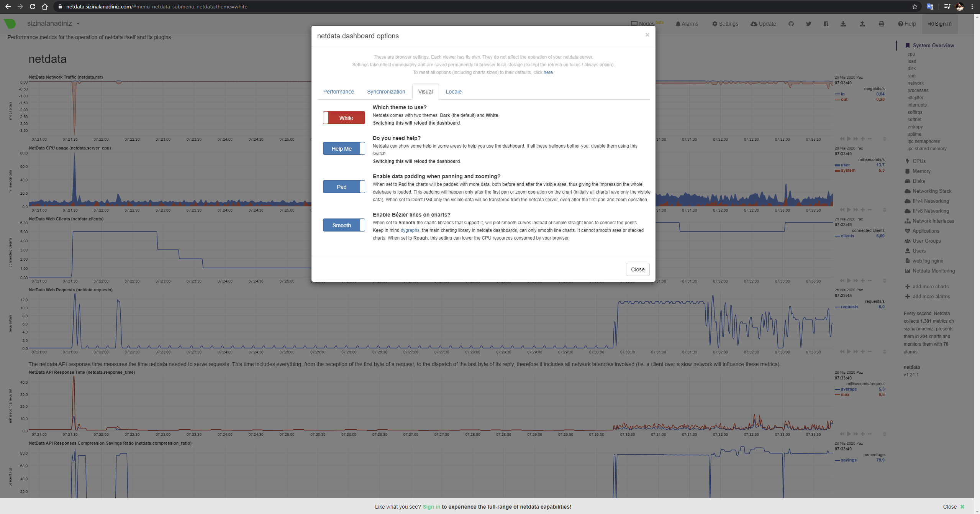This screenshot has height=514, width=980.
Task: Pan Web Requests chart left with rewind
Action: pyautogui.click(x=842, y=351)
